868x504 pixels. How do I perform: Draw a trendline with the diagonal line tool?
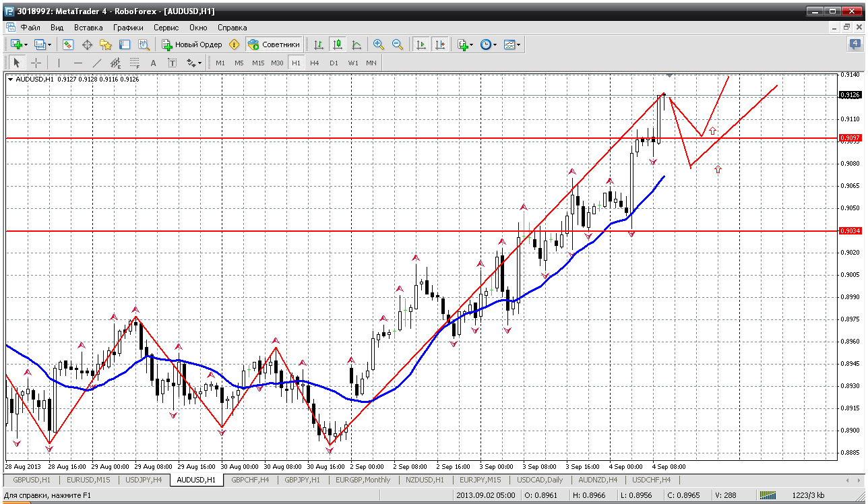96,63
